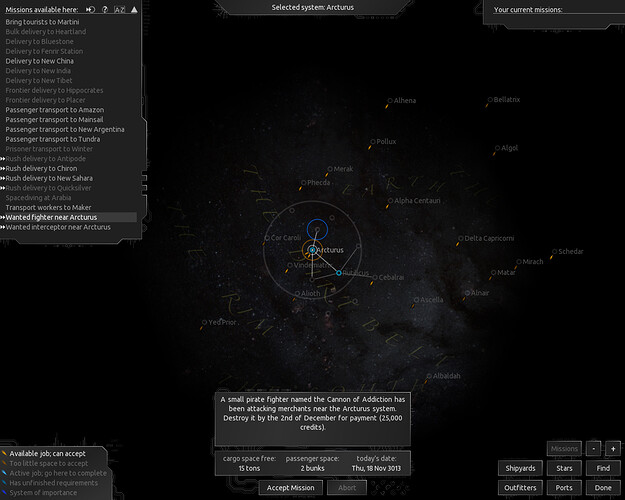Select Delivery to New India mission
625x500 pixels.
pyautogui.click(x=38, y=71)
